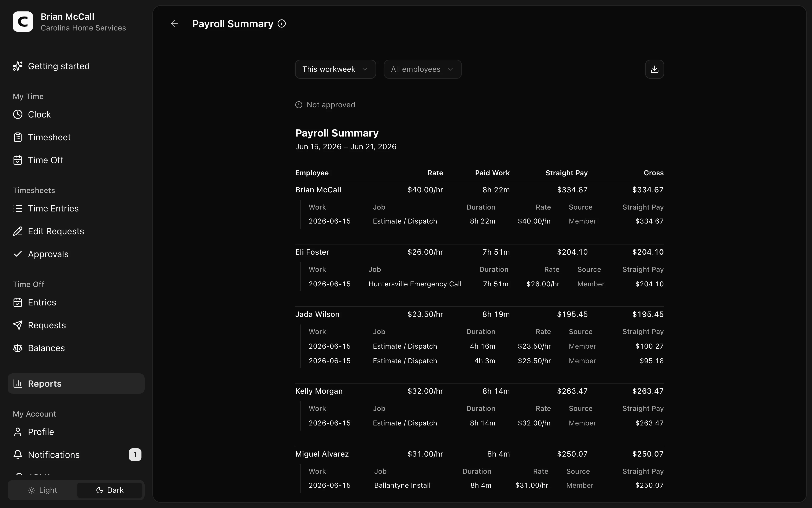Open the This workweek period dropdown
812x508 pixels.
click(x=336, y=69)
